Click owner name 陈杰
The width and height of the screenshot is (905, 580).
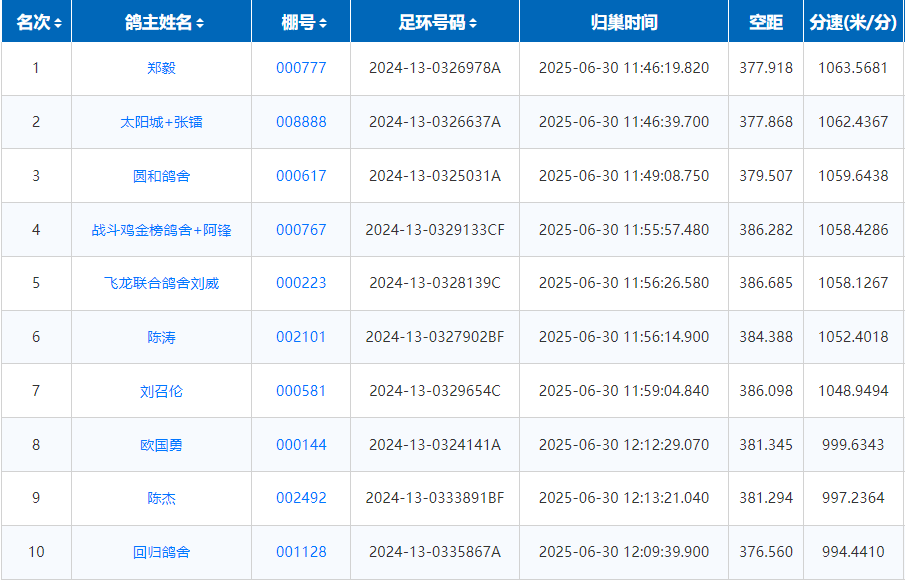(x=161, y=498)
